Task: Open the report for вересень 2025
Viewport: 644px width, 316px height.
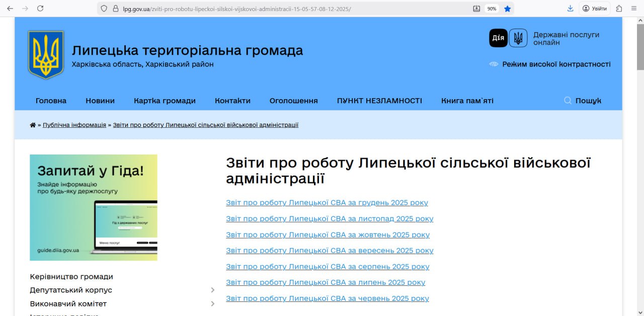Action: click(x=330, y=251)
